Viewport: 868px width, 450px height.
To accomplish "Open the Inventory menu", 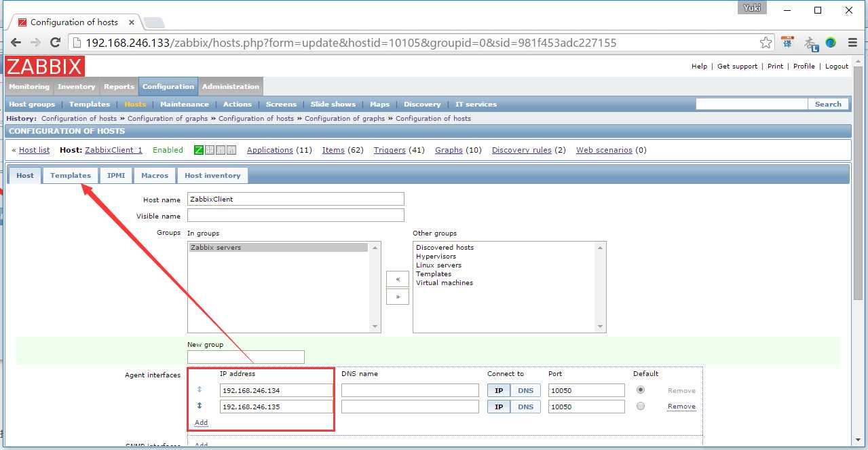I will click(77, 86).
